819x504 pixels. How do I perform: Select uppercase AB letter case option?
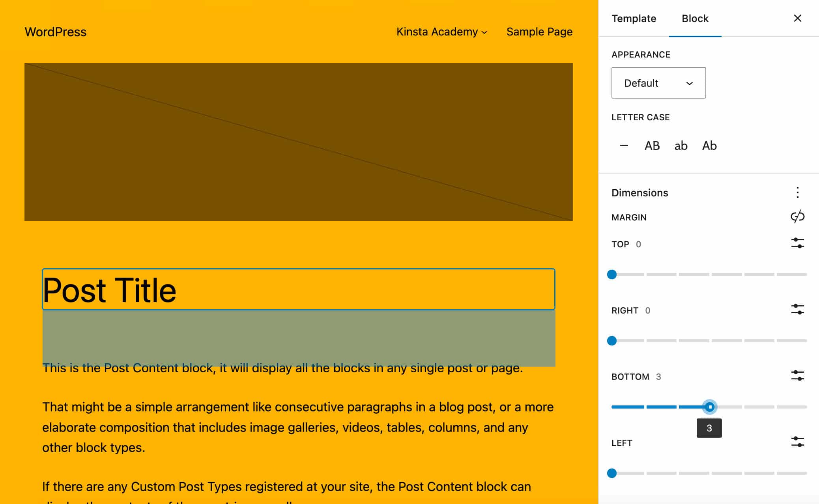(x=652, y=146)
